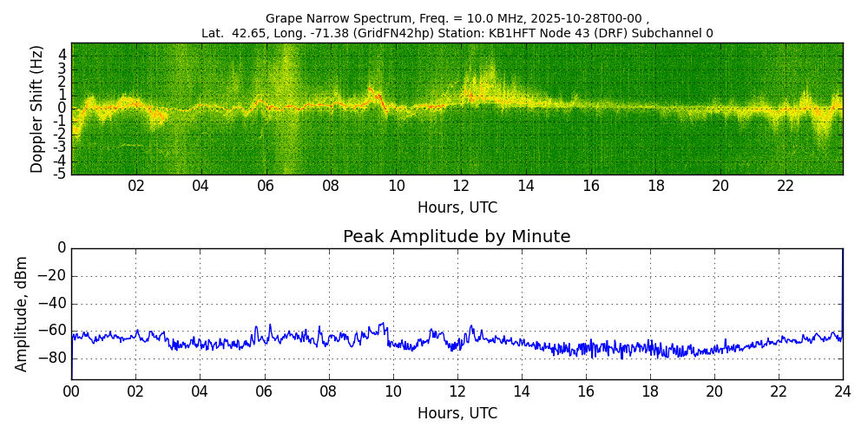Click "Hours, UTC" label beneath the spectrogram
This screenshot has width=868, height=434.
point(457,208)
